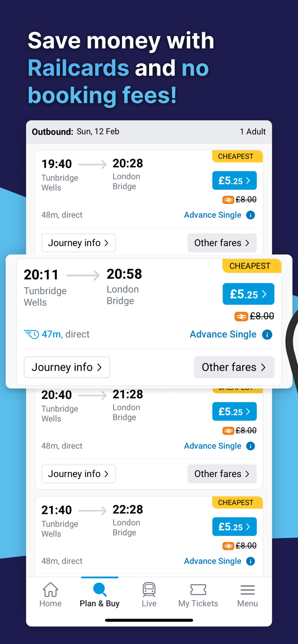The image size is (298, 644).
Task: Tap the info icon for the 21:40 Advance Single
Action: 250,561
